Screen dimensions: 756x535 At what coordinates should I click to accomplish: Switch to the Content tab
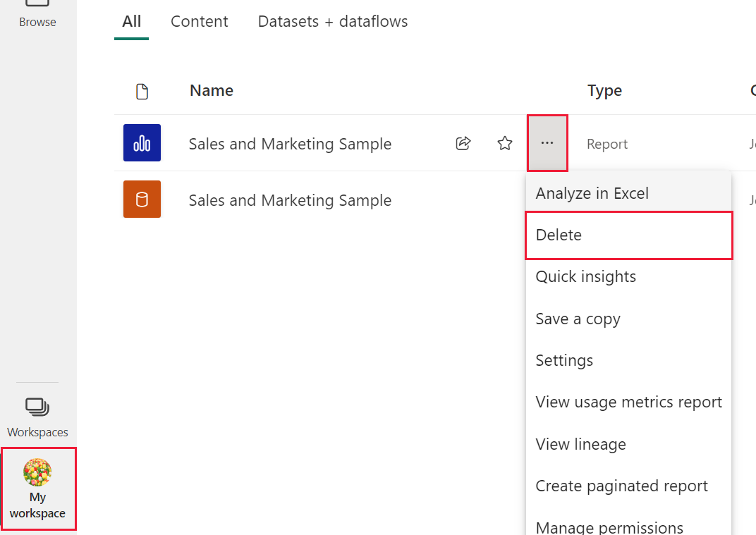pos(199,21)
